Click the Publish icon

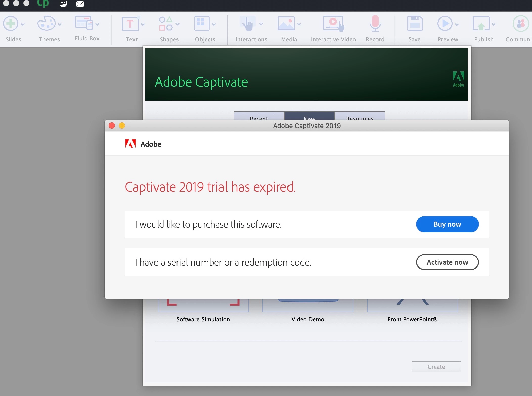click(x=481, y=24)
